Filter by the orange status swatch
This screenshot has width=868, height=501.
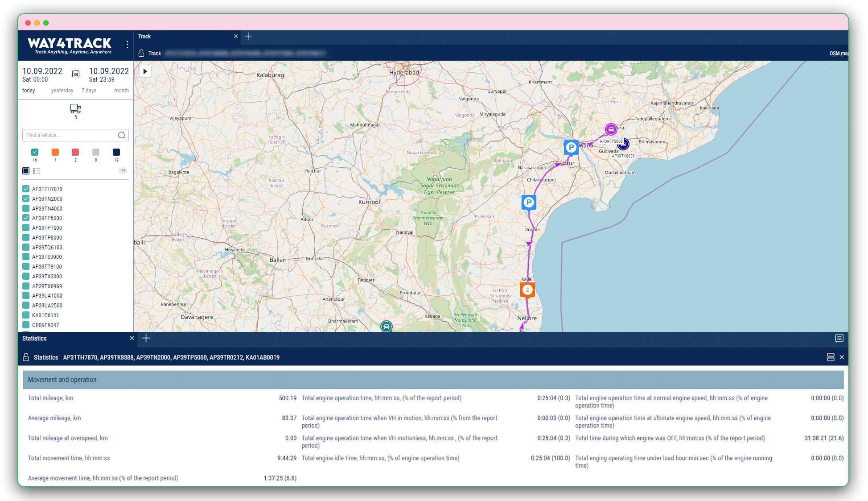[x=55, y=153]
